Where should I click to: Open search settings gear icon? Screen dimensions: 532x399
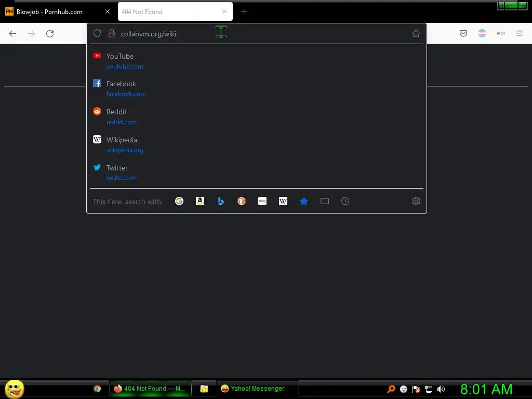pyautogui.click(x=416, y=201)
